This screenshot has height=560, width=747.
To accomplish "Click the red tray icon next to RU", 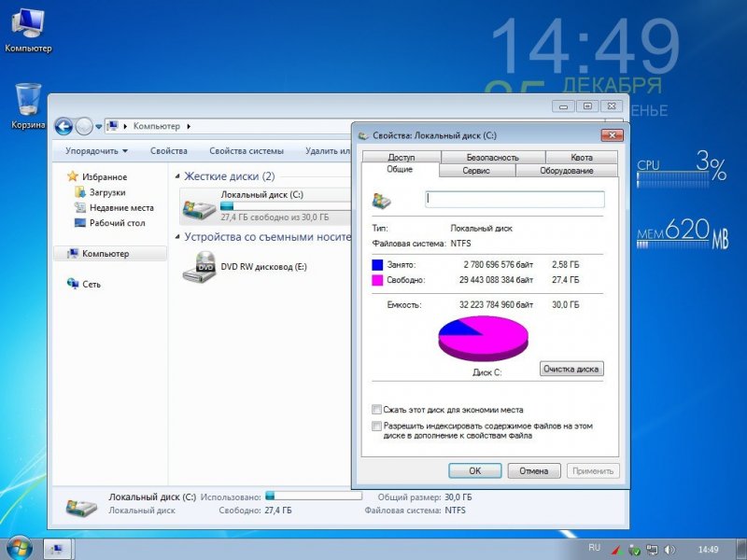I will (616, 551).
